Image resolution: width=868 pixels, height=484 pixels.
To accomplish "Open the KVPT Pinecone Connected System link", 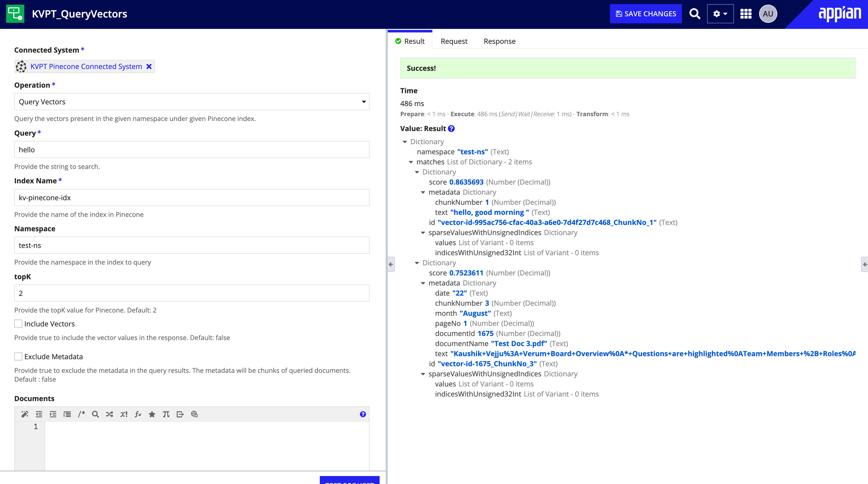I will (x=86, y=66).
